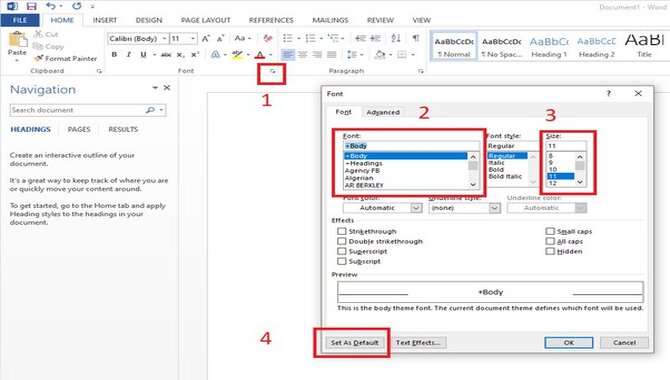
Task: Click the Sort icon
Action: (396, 38)
